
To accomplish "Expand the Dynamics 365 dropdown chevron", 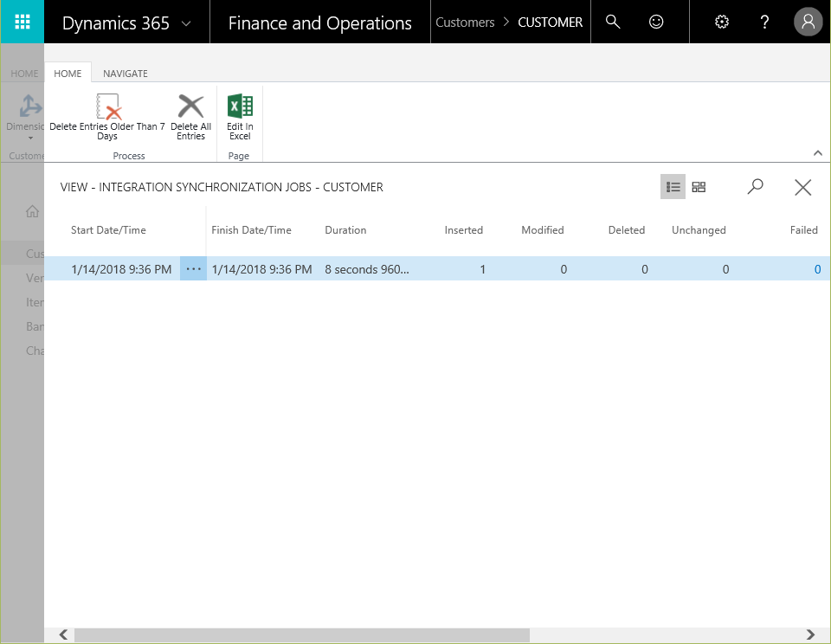I will click(186, 23).
